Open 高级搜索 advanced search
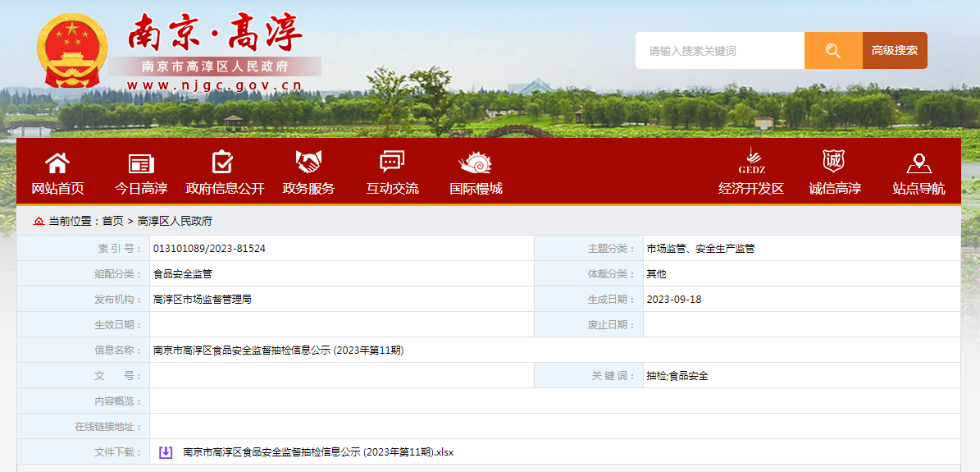The height and width of the screenshot is (472, 980). 895,51
